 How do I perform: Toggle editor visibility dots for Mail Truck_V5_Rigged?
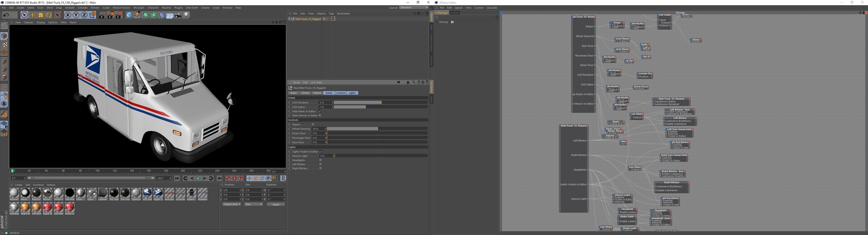327,19
